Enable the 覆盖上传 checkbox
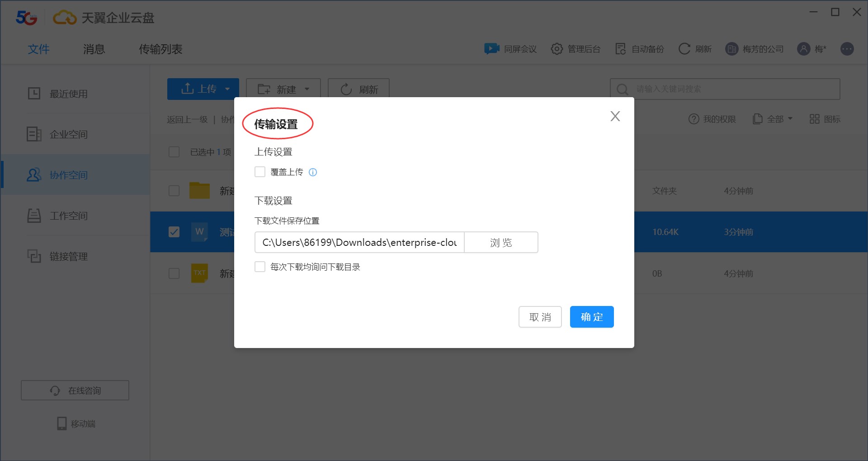The width and height of the screenshot is (868, 461). pos(259,172)
